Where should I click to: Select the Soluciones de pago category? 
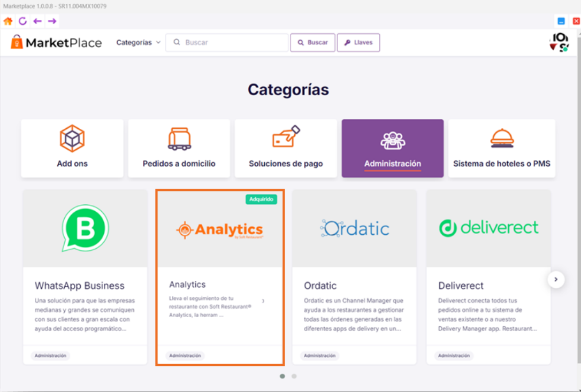click(286, 148)
